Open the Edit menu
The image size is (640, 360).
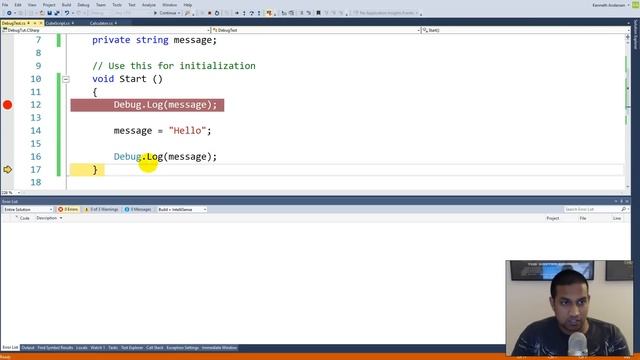pyautogui.click(x=18, y=5)
